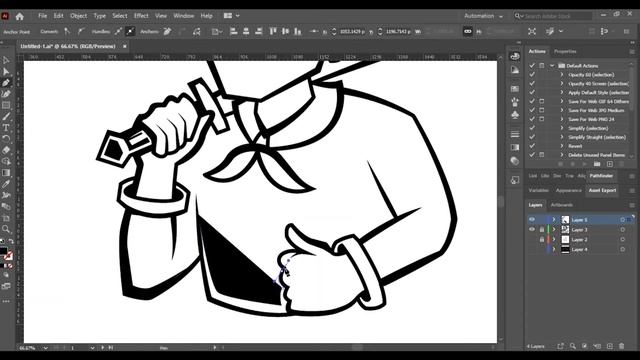Select the Paintbrush tool

[x=6, y=117]
